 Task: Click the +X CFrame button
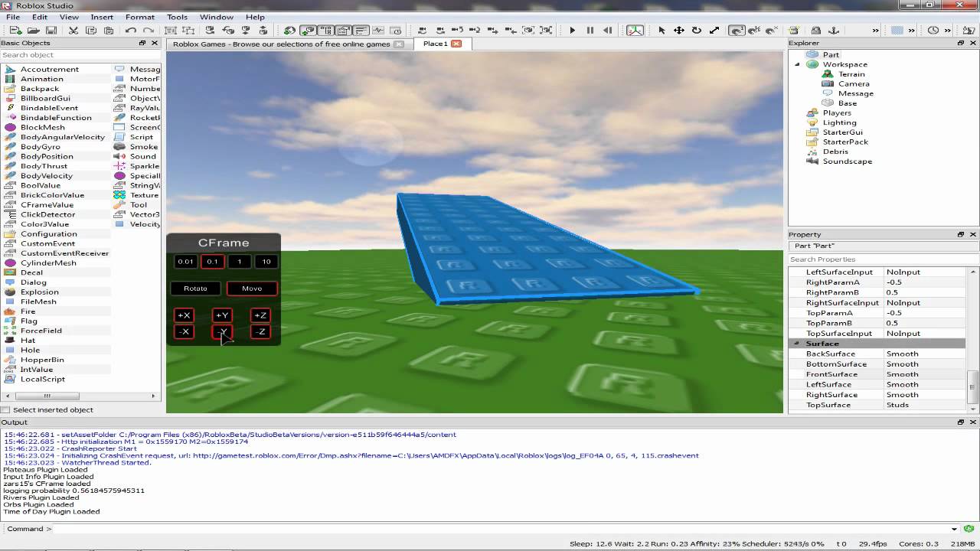point(184,315)
